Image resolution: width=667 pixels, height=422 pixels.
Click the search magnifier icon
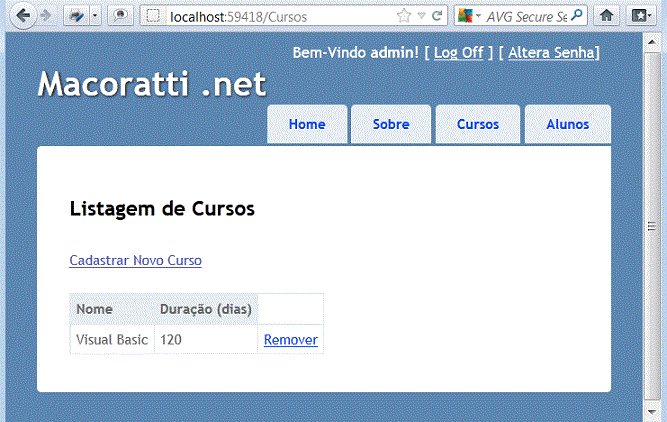[x=577, y=16]
